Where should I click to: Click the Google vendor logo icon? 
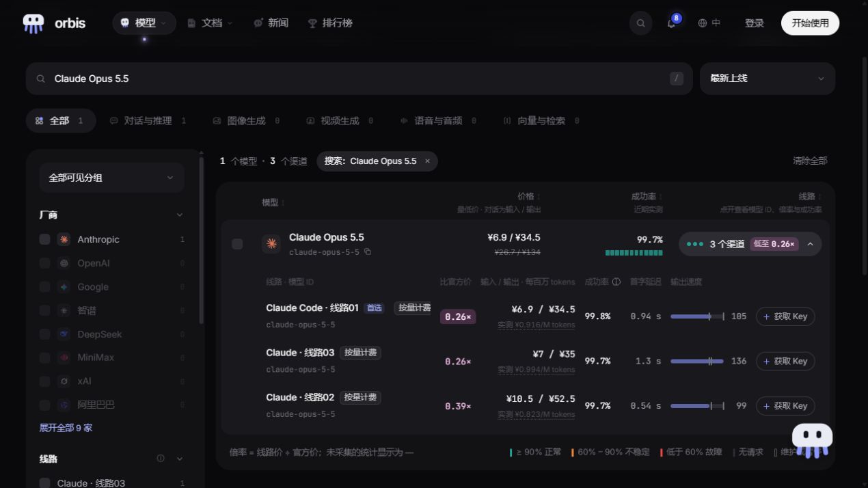[x=64, y=287]
